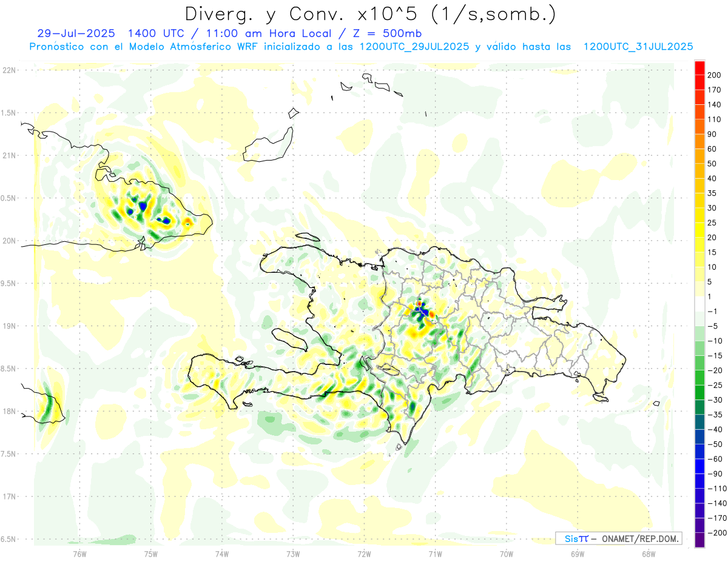
Task: Select the white swatch between 1 and -1
Action: (699, 304)
